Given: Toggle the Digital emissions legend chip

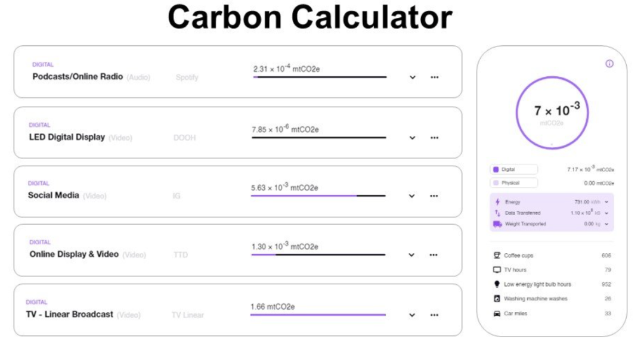Looking at the screenshot, I should click(x=513, y=170).
